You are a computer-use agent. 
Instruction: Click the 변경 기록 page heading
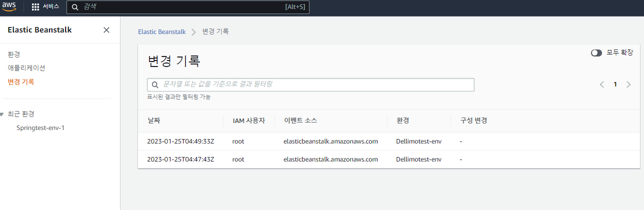174,61
